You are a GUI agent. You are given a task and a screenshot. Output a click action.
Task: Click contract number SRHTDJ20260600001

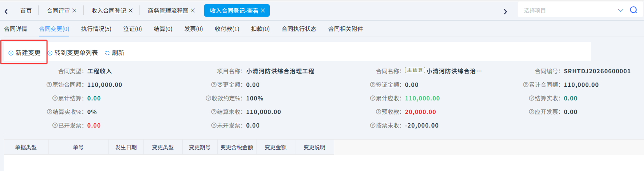pyautogui.click(x=597, y=71)
